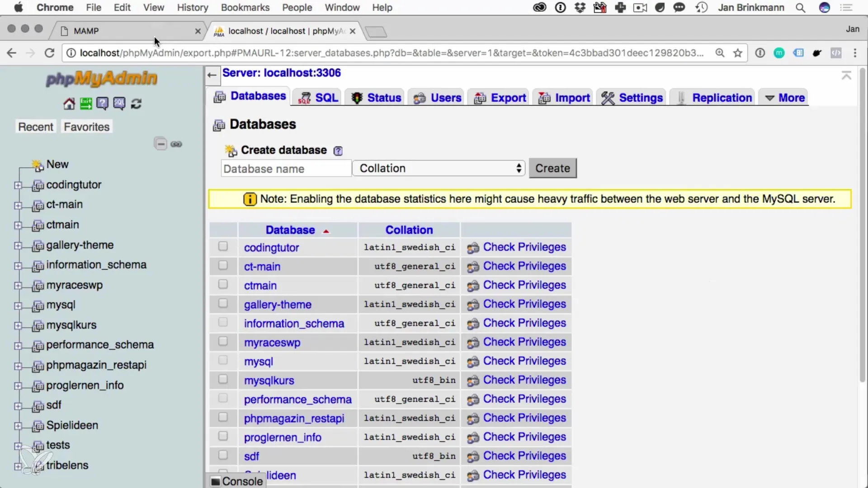The image size is (868, 488).
Task: Bookmark this page with star icon
Action: pyautogui.click(x=738, y=53)
